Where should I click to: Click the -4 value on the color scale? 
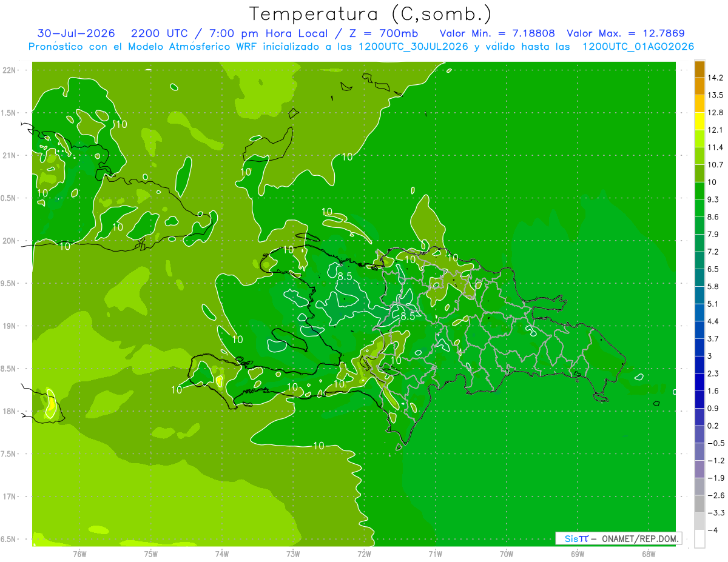[713, 530]
